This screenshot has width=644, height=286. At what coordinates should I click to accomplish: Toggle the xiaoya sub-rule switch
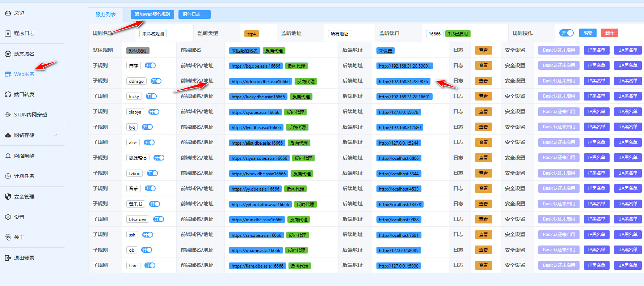pyautogui.click(x=154, y=112)
